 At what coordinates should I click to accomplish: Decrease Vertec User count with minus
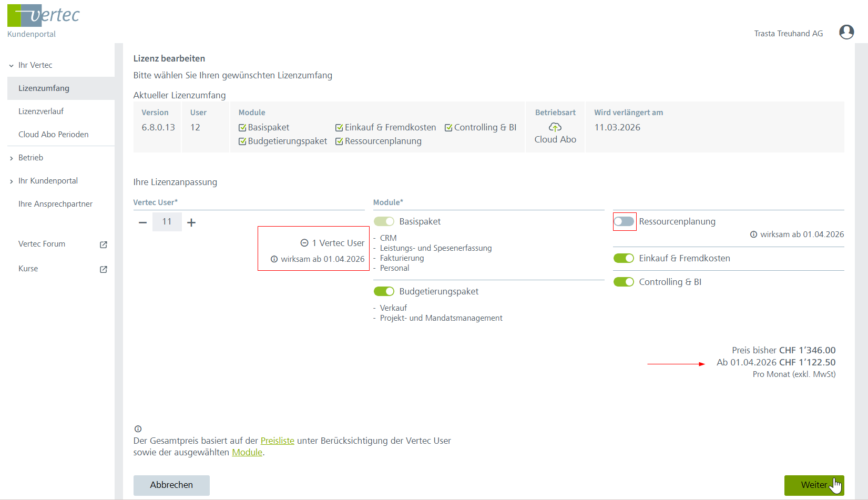(142, 222)
